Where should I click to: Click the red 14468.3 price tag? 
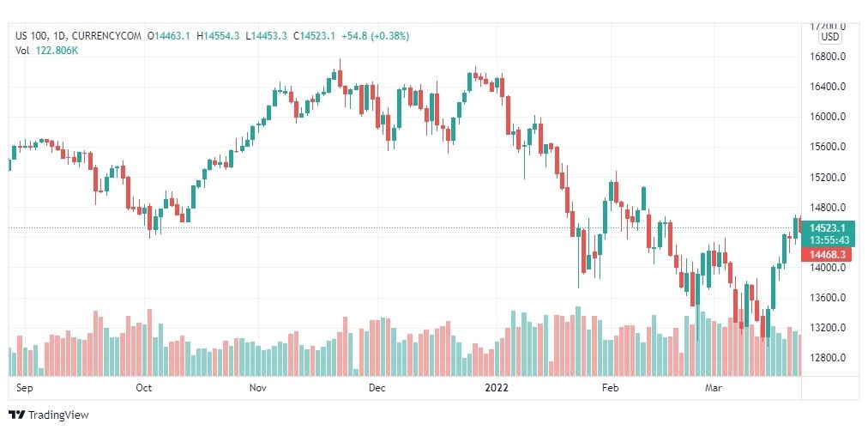click(827, 254)
